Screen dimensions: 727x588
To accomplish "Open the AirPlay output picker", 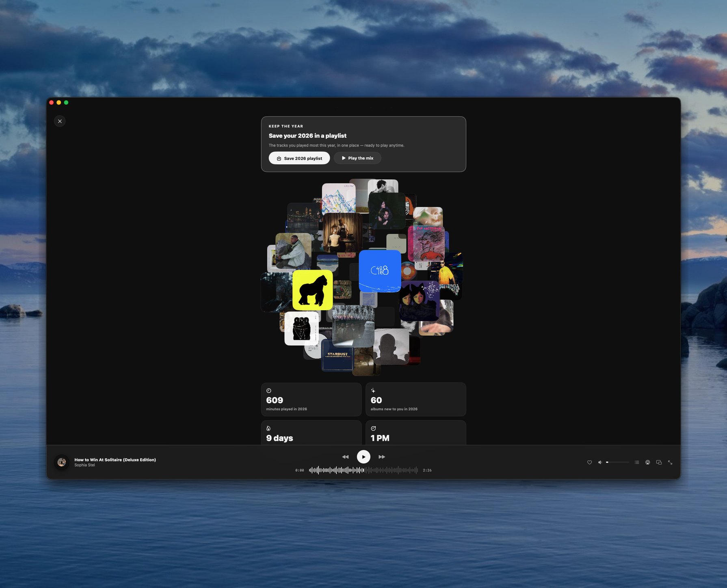I will pyautogui.click(x=648, y=463).
